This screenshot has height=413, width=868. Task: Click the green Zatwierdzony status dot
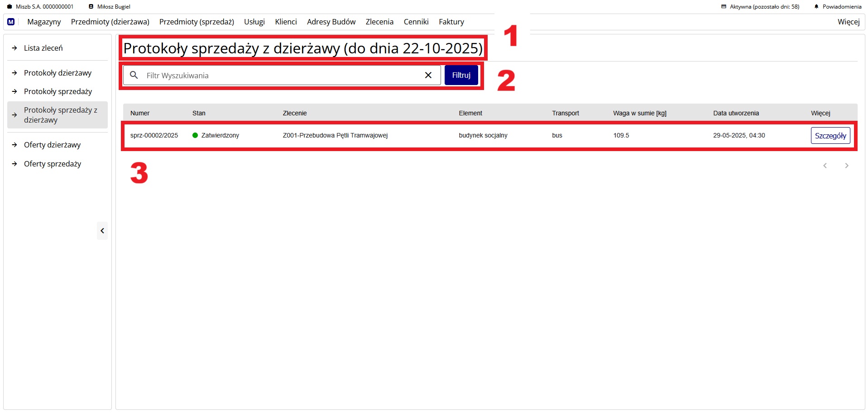tap(195, 135)
